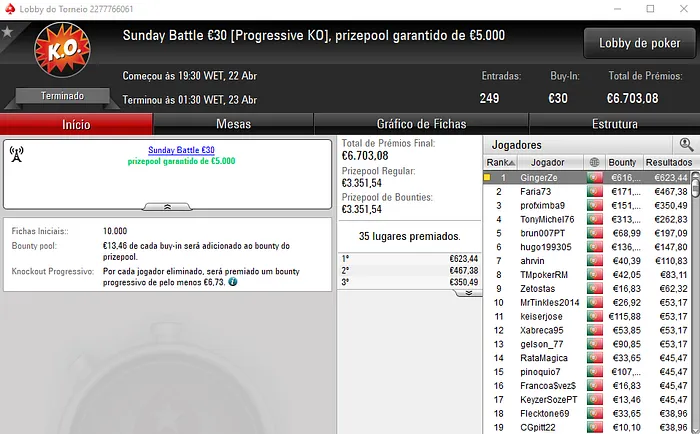The width and height of the screenshot is (700, 434).
Task: Click the broadcast antenna icon
Action: click(x=17, y=154)
